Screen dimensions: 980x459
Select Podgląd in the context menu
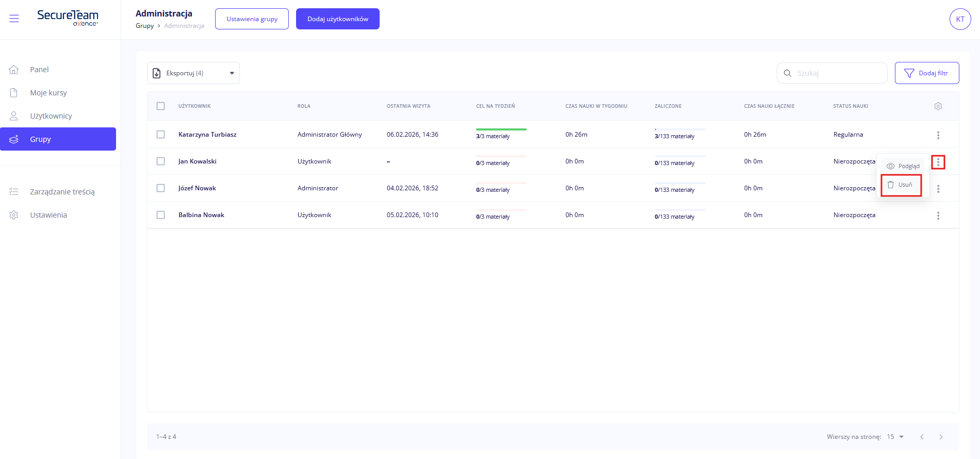pyautogui.click(x=903, y=166)
